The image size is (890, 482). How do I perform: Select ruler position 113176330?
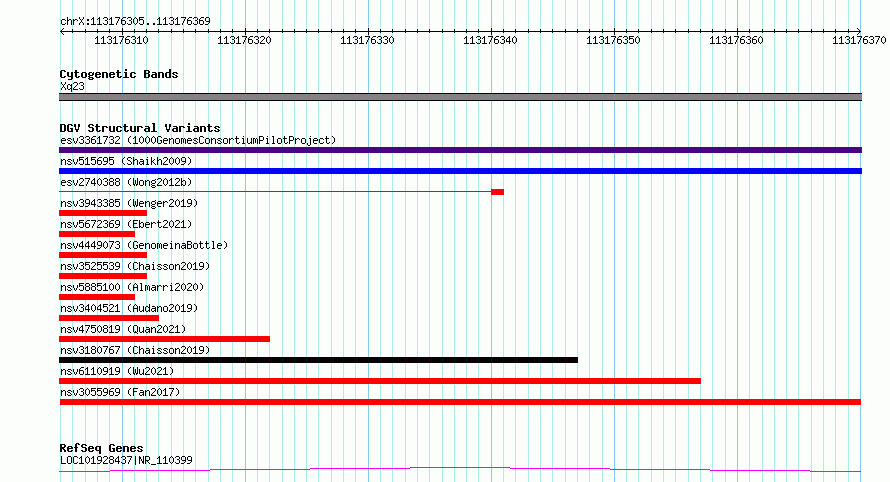[x=367, y=40]
